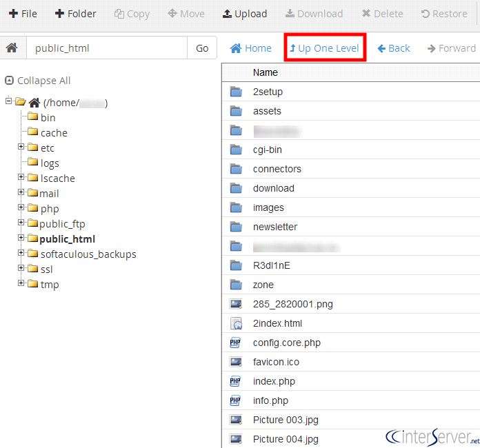Viewport: 480px width, 448px height.
Task: Collapse the home root tree node
Action: coord(9,101)
